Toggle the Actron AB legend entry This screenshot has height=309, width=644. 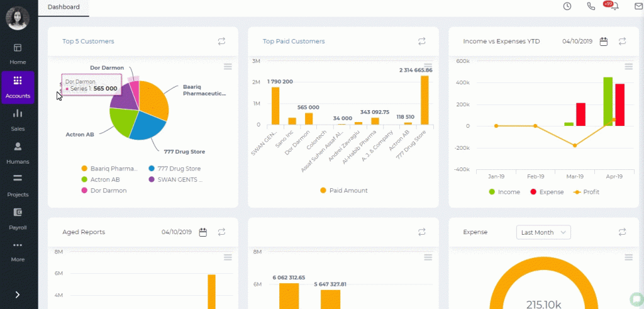tap(101, 179)
